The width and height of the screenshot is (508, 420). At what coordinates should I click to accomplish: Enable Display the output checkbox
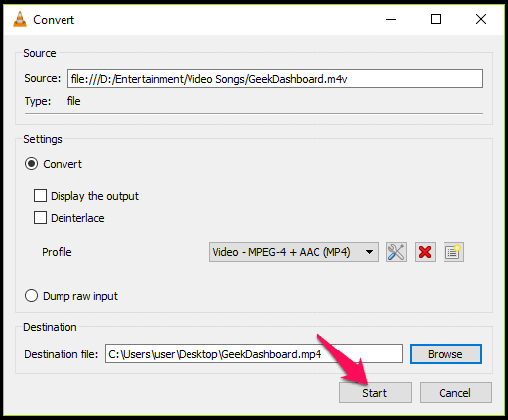pyautogui.click(x=40, y=196)
